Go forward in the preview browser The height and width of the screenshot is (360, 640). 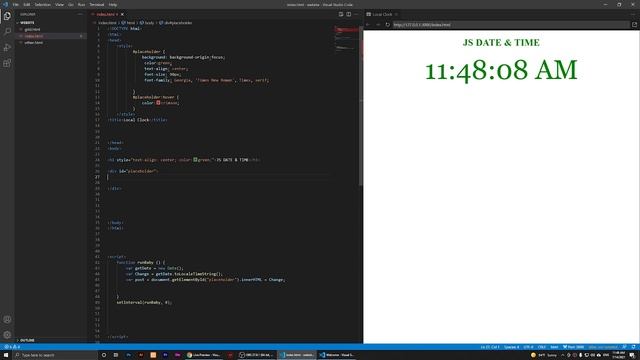(x=378, y=24)
